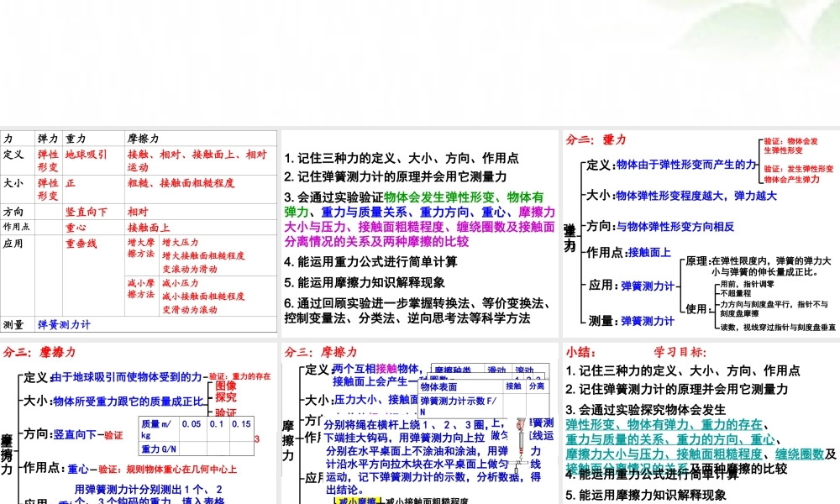Click the 分离 header cell in the bottom middle slide
Viewport: 840px width, 504px height.
(x=536, y=386)
